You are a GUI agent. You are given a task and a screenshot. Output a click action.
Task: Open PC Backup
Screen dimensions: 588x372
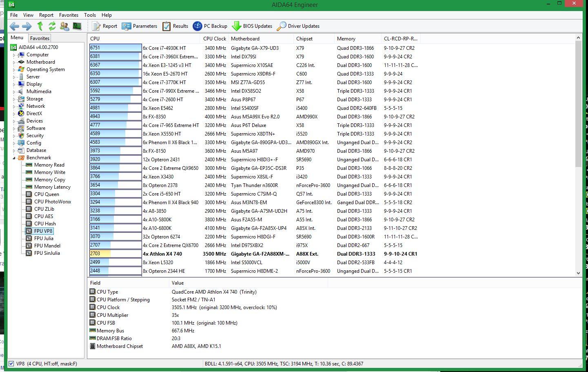(x=210, y=26)
